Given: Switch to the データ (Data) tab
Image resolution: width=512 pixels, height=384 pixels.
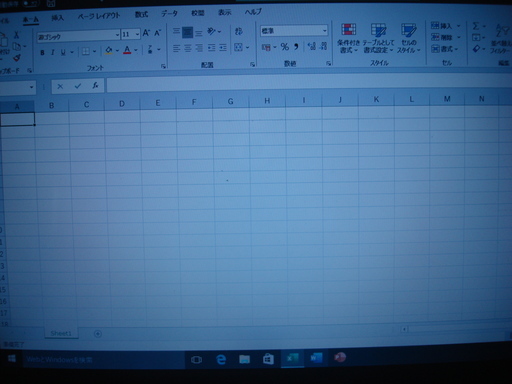Looking at the screenshot, I should click(x=169, y=14).
